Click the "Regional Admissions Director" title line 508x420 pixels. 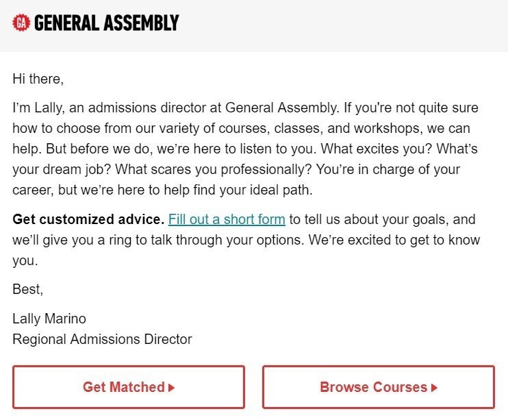[102, 339]
